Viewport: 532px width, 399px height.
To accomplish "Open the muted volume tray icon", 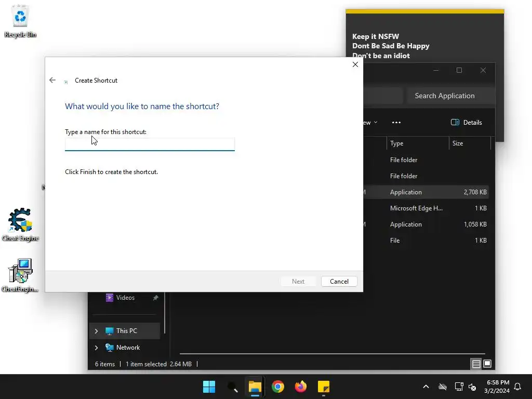I will 472,387.
